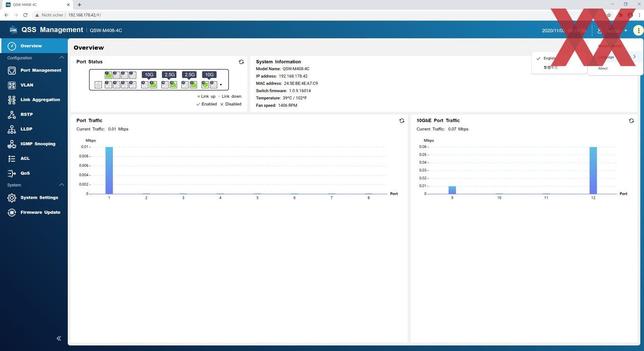This screenshot has width=644, height=351.
Task: Refresh the Port Traffic chart
Action: click(x=402, y=121)
